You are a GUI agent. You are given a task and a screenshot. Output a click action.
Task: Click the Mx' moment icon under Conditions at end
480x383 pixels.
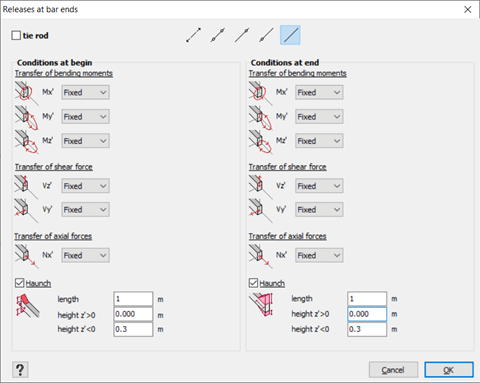(260, 93)
